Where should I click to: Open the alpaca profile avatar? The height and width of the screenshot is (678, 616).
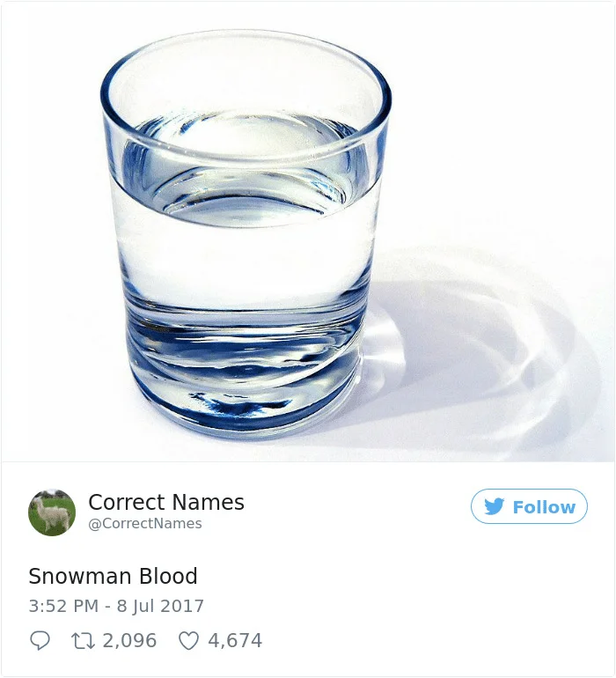click(52, 512)
